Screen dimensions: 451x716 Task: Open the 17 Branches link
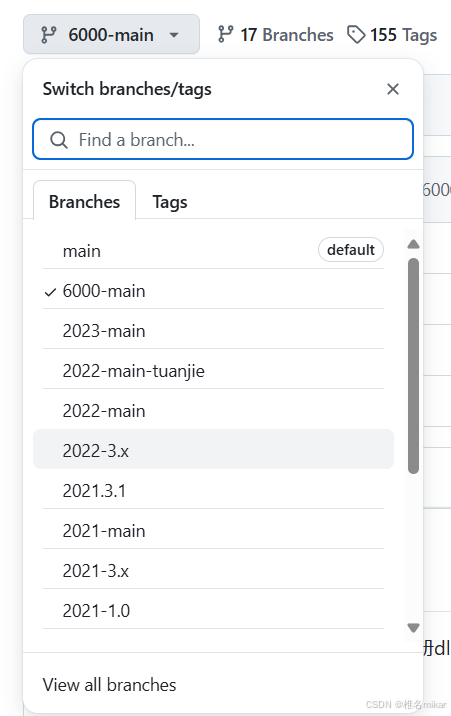click(x=276, y=35)
